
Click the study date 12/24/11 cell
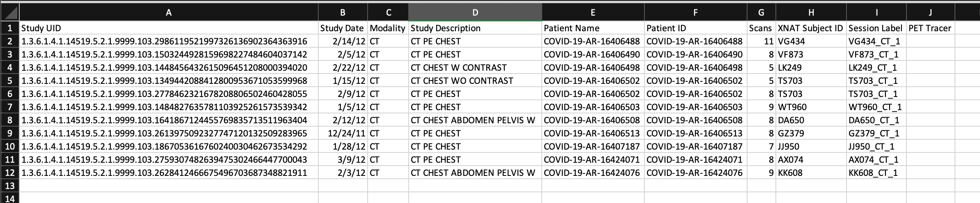click(x=343, y=134)
